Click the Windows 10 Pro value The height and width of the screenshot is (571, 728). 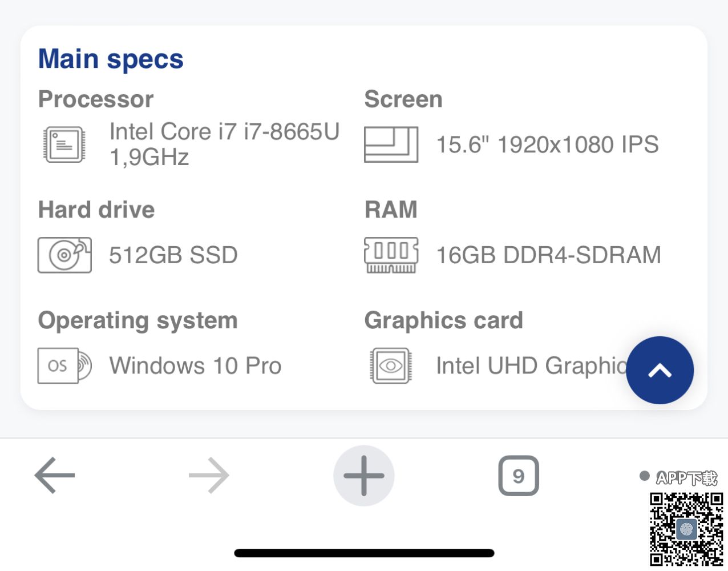coord(195,365)
